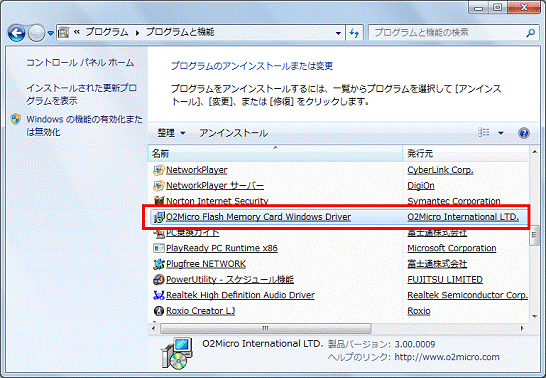The image size is (546, 378).
Task: Click the vertical scrollbar thumb
Action: pos(535,236)
